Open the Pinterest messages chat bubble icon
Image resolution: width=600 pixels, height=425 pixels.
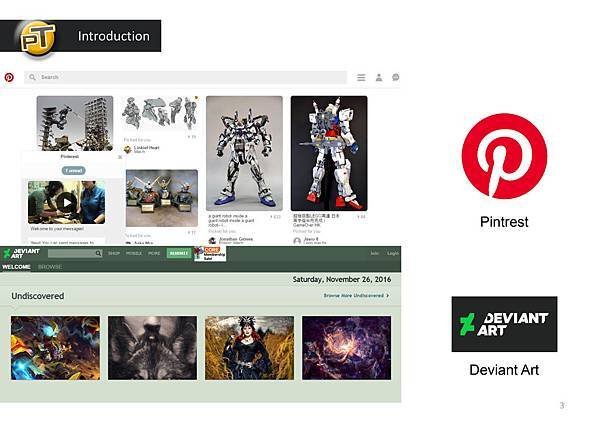[x=396, y=78]
